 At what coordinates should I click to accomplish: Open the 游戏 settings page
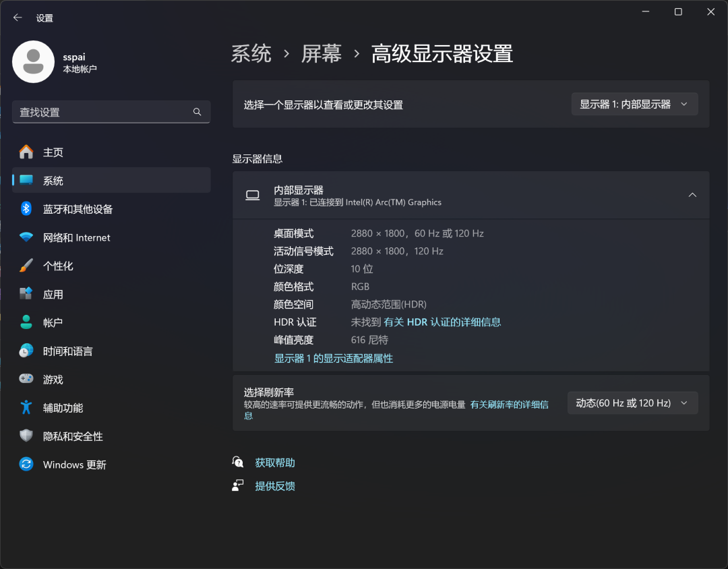(x=111, y=379)
